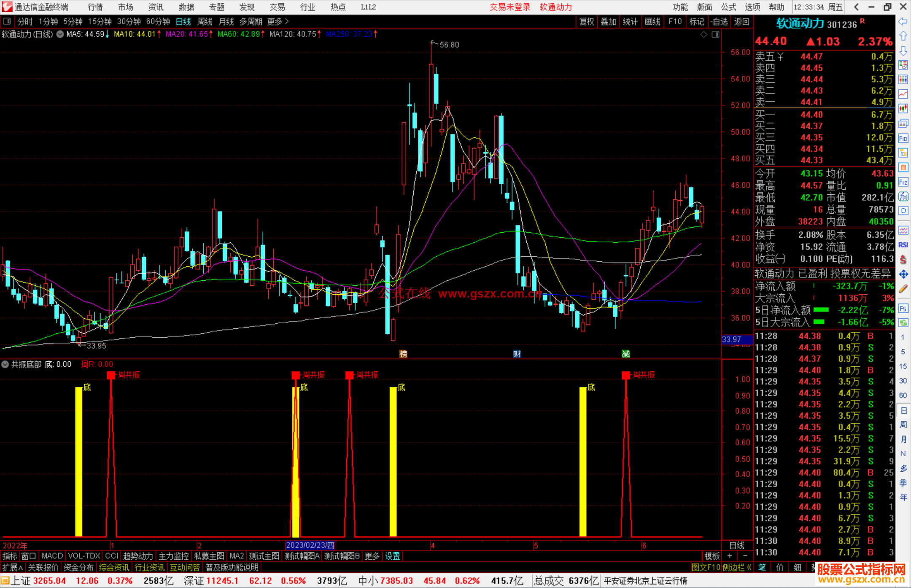The height and width of the screenshot is (588, 911).
Task: Switch to the 周线 weekly chart tab
Action: pos(205,21)
